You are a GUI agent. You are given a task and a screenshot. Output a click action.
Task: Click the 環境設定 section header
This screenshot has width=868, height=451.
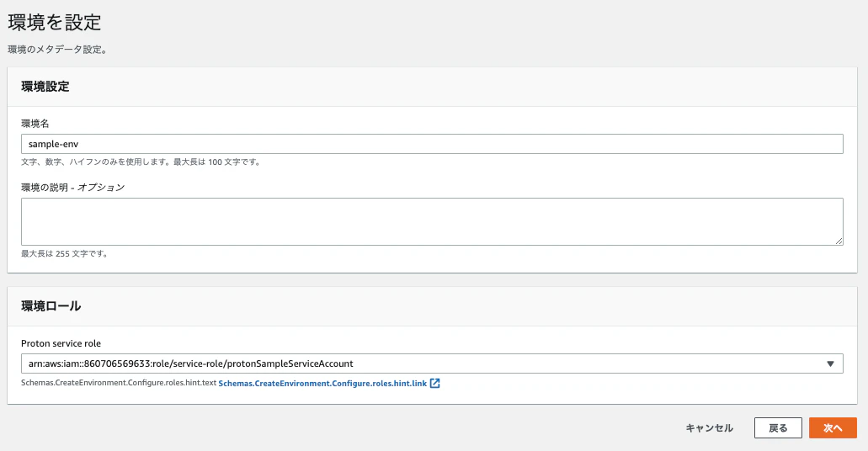[45, 87]
